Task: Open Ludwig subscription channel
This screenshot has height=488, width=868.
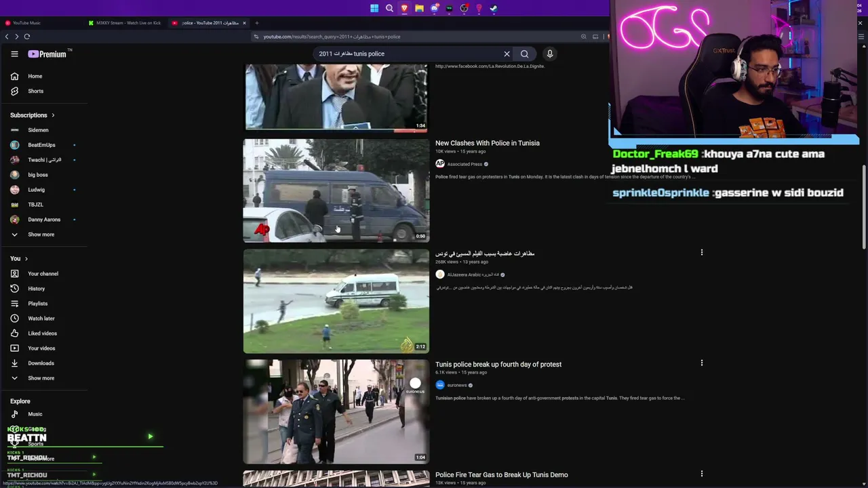Action: (36, 190)
